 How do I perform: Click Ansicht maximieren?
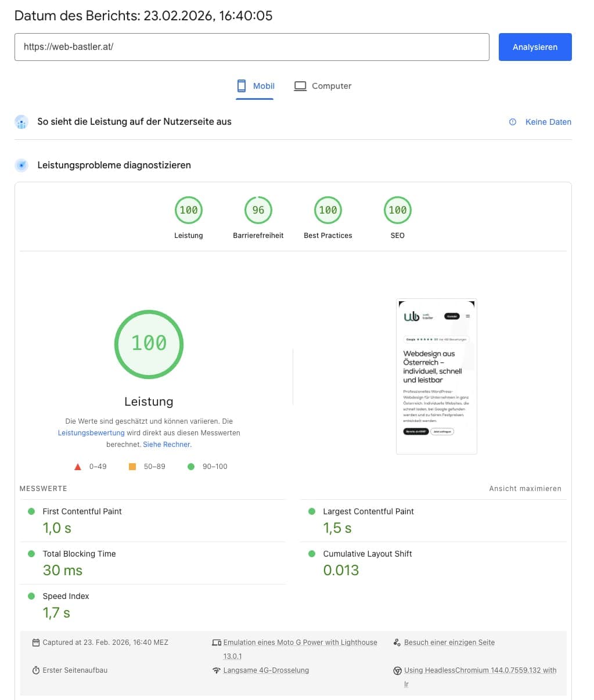[x=525, y=489]
